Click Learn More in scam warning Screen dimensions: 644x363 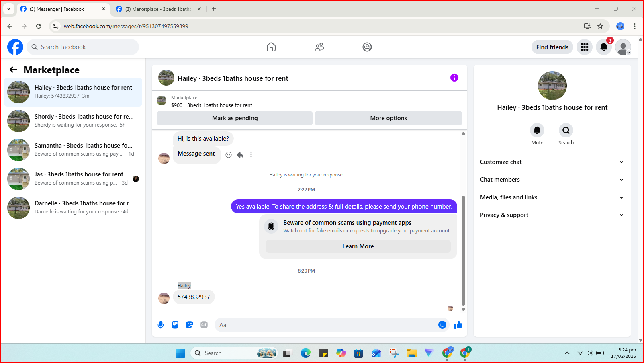point(358,246)
